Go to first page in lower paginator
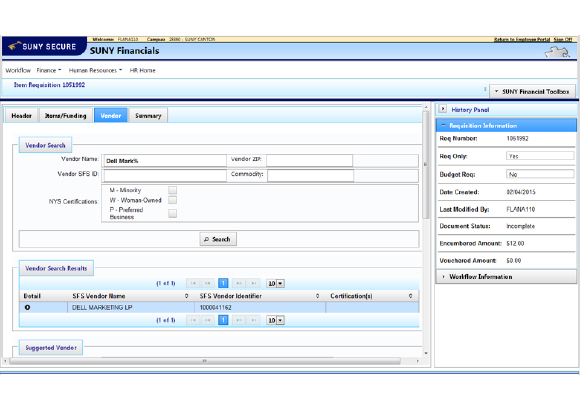Image resolution: width=580 pixels, height=410 pixels. [193, 320]
